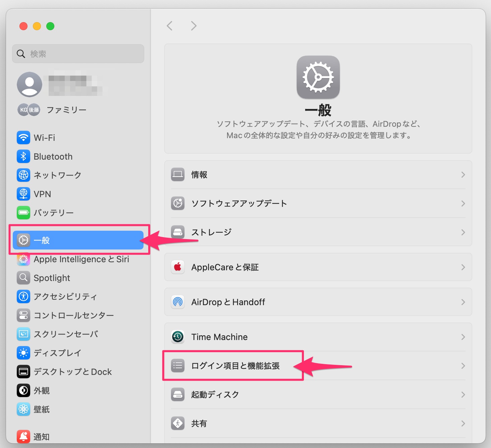The image size is (491, 448).
Task: Click the ログイン項目と機能拡張 list icon
Action: 178,366
